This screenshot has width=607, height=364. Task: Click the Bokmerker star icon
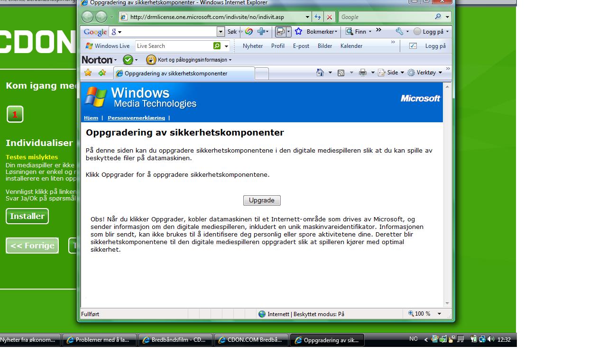pyautogui.click(x=298, y=31)
